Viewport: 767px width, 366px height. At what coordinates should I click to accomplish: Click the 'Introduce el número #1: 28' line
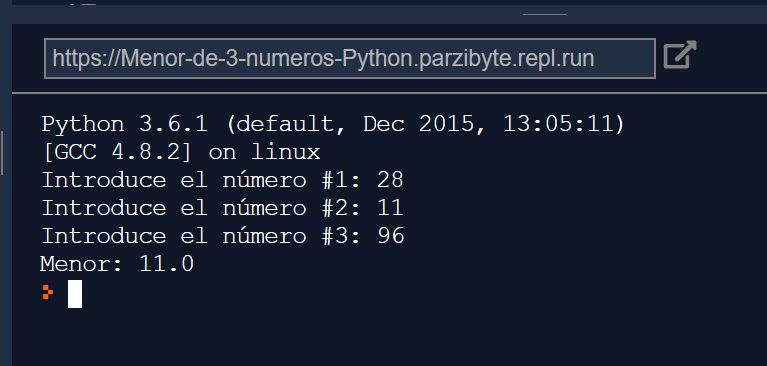click(223, 180)
